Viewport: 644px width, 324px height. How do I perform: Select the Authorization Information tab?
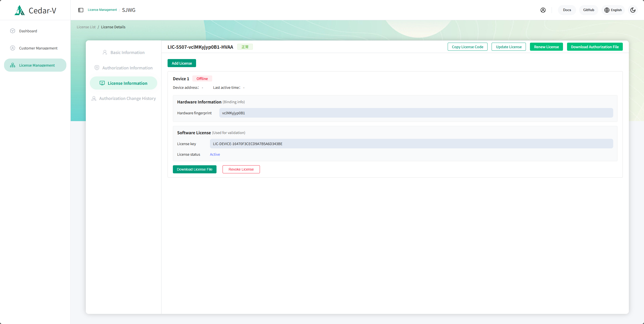click(x=127, y=68)
